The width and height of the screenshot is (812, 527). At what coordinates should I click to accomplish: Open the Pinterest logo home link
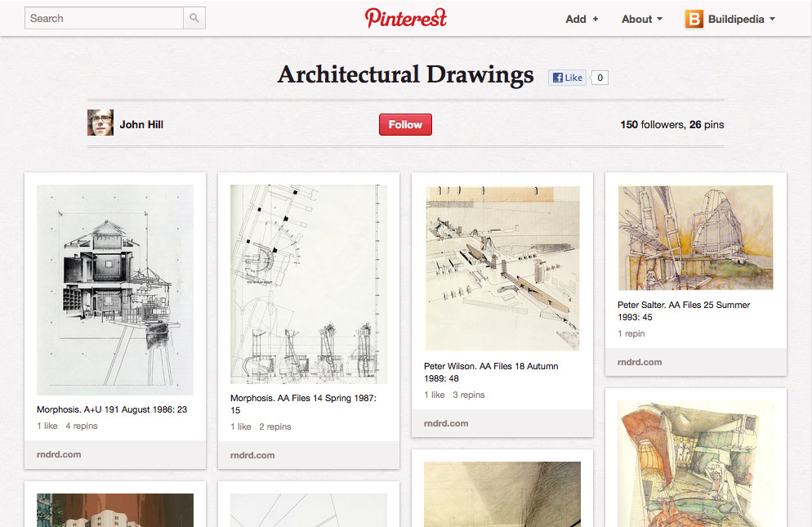coord(405,18)
